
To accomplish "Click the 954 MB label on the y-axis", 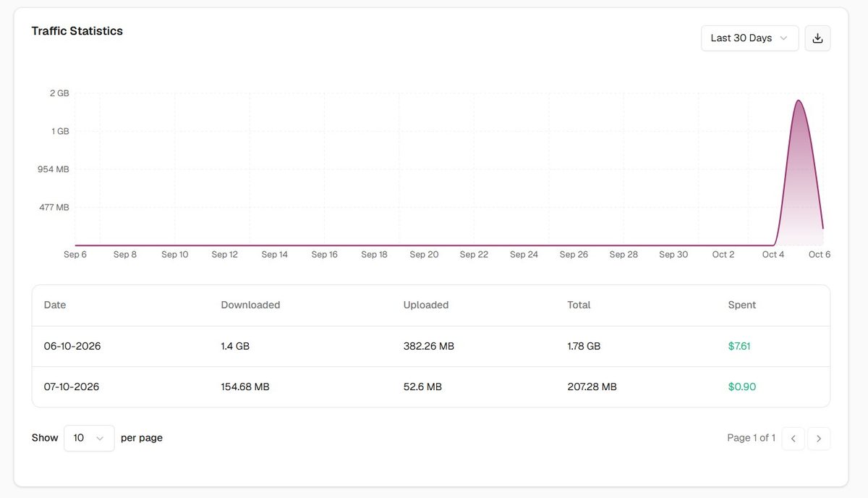I will 54,169.
